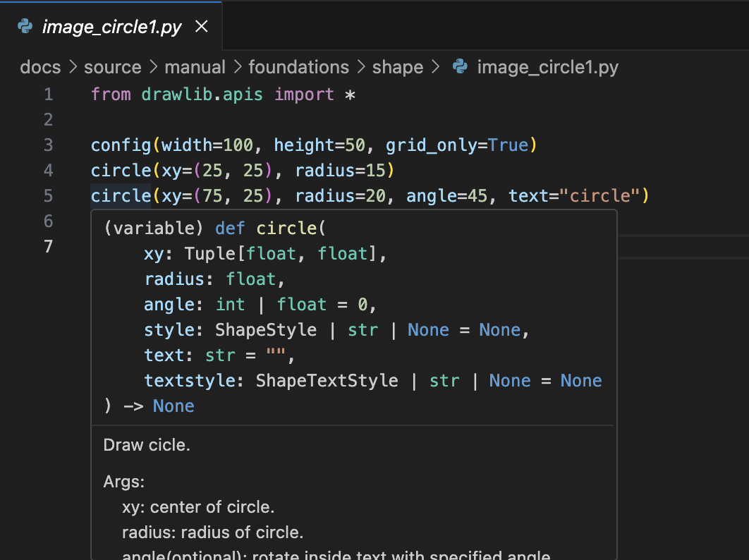This screenshot has height=560, width=749.
Task: Click 'radius=20' on line 5
Action: pos(340,196)
